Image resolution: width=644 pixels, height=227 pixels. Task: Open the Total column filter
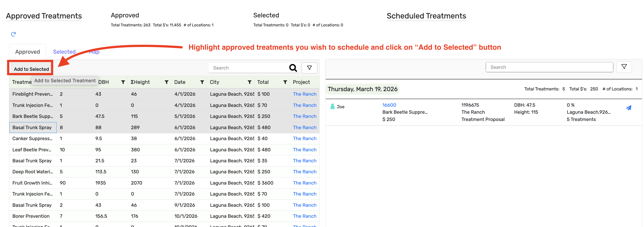tap(285, 82)
